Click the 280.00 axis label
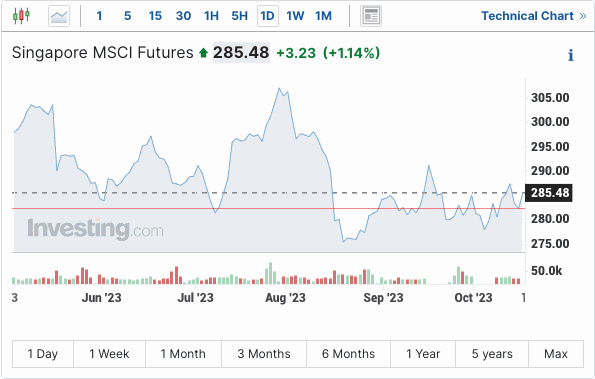This screenshot has width=595, height=379. click(x=550, y=219)
